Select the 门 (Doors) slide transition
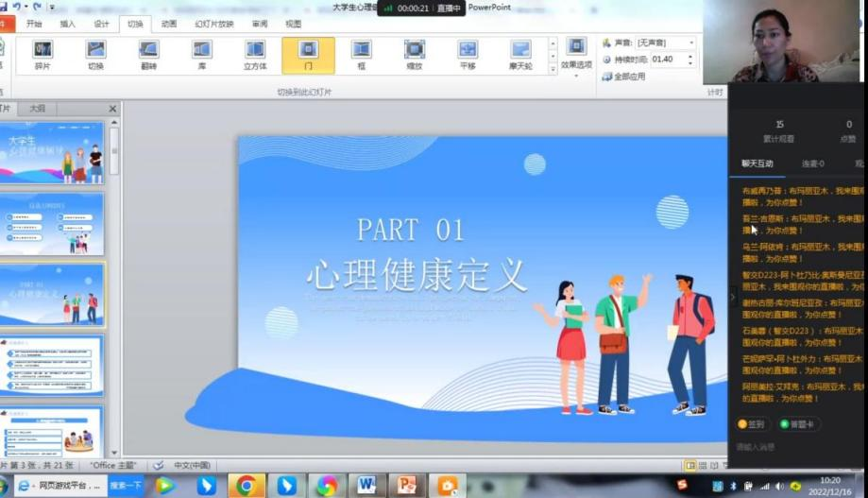 (308, 55)
